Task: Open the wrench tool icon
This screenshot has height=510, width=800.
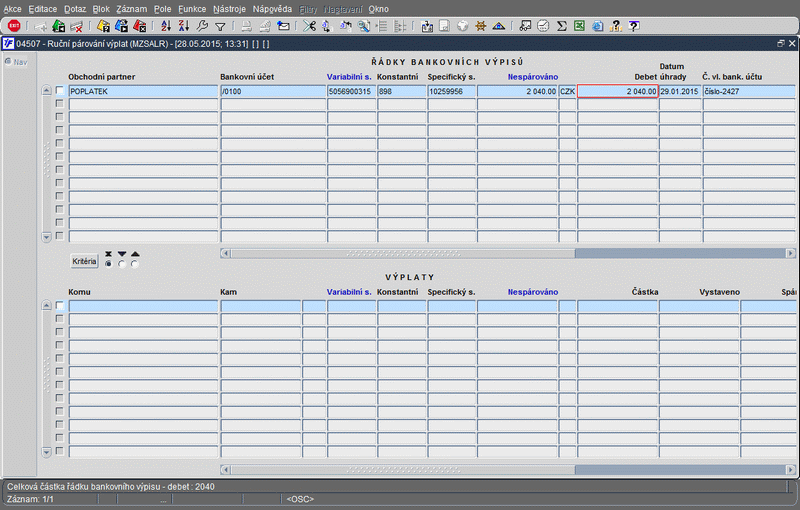Action: [x=202, y=26]
